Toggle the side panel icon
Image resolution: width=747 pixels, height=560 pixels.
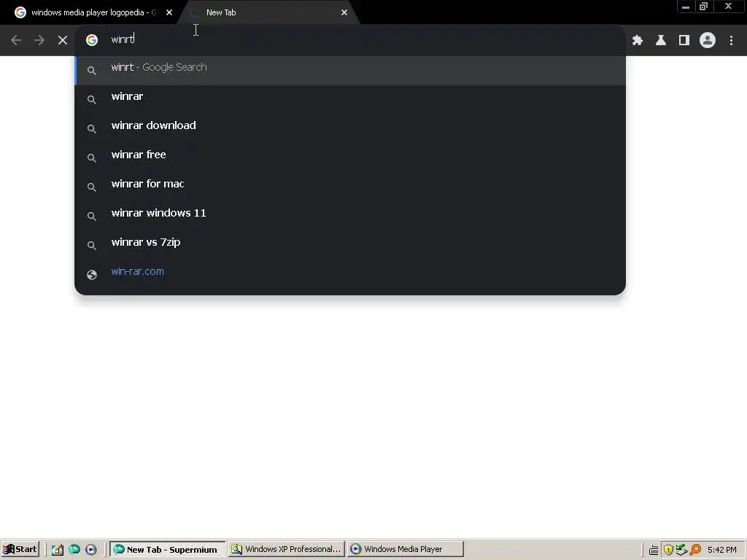[684, 41]
